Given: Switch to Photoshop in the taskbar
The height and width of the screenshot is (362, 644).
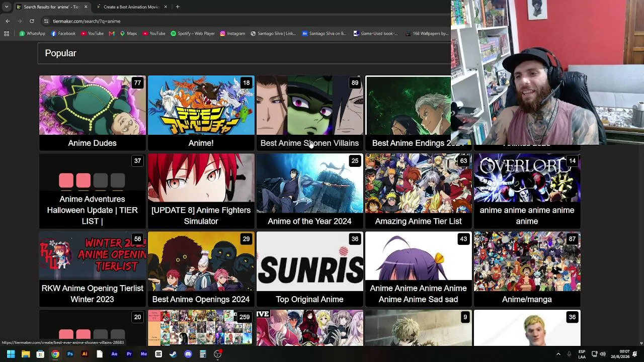Looking at the screenshot, I should click(70, 354).
